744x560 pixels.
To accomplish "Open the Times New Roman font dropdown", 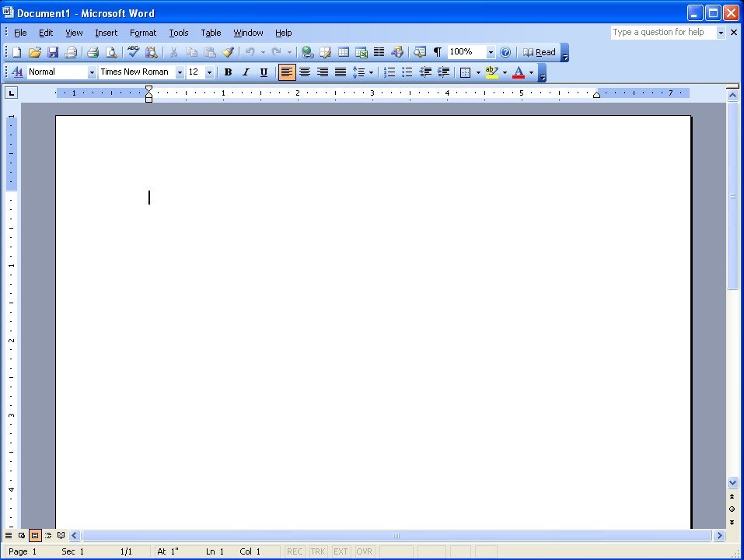I will [180, 72].
